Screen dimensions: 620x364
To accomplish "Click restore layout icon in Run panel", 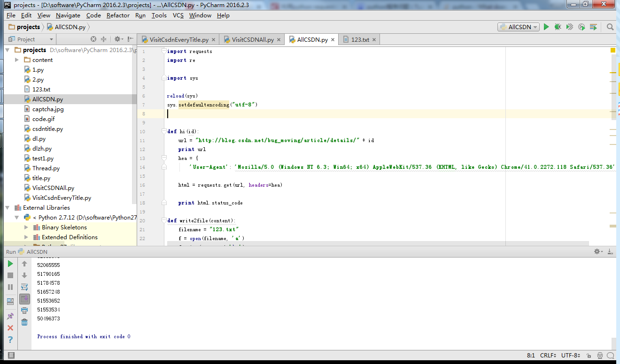I will pyautogui.click(x=10, y=301).
